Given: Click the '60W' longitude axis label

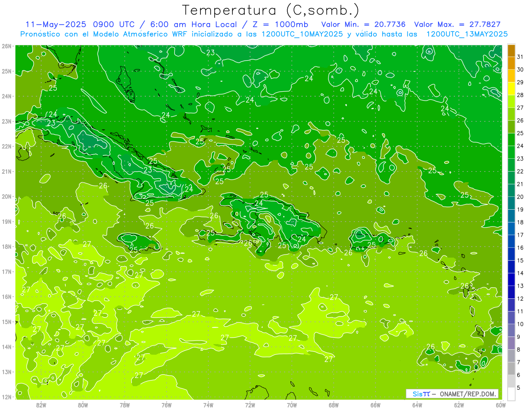Looking at the screenshot, I should 501,405.
